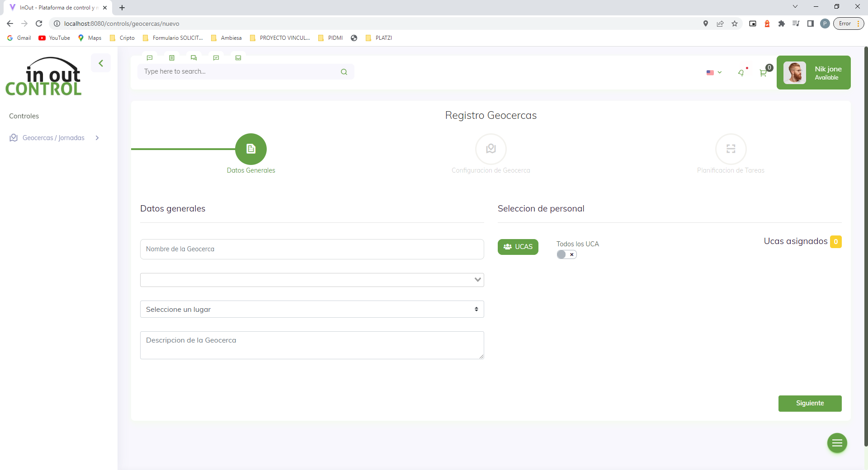Open the notifications bell icon
The height and width of the screenshot is (470, 868).
(x=741, y=72)
